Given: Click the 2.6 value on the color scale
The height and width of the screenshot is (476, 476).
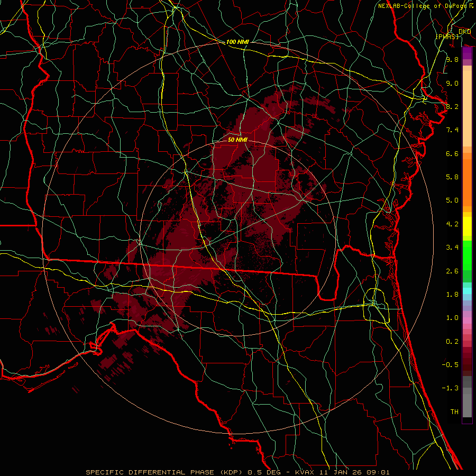Looking at the screenshot, I should (x=452, y=271).
